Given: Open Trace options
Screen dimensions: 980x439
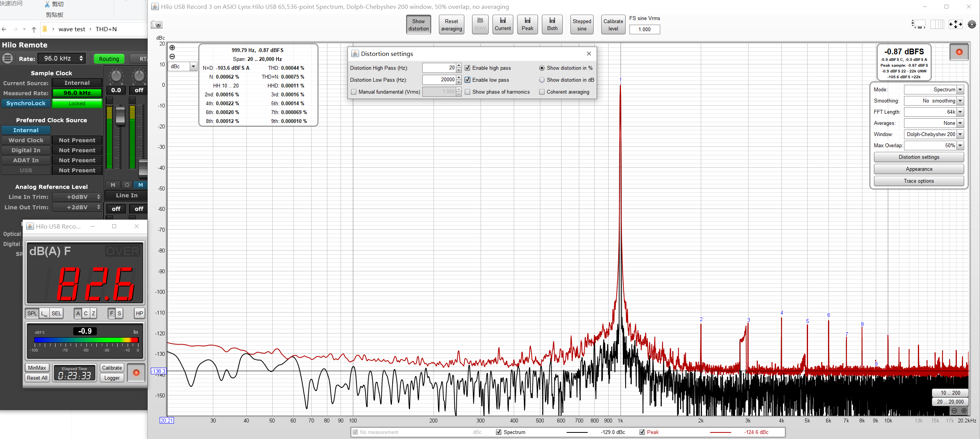Looking at the screenshot, I should [x=919, y=181].
